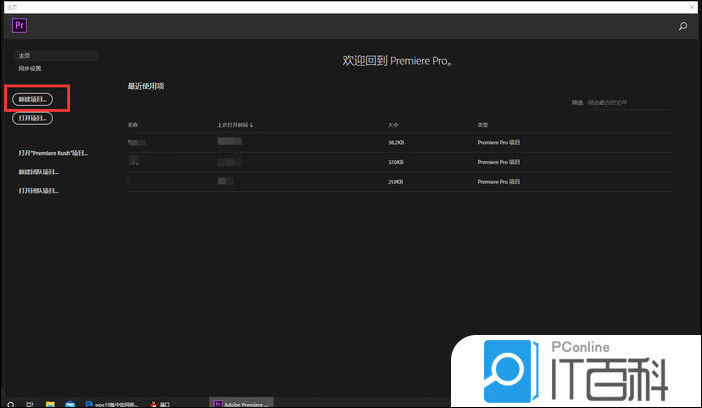The image size is (702, 408).
Task: Click the 打开项目 (Open Project) button
Action: pyautogui.click(x=34, y=118)
